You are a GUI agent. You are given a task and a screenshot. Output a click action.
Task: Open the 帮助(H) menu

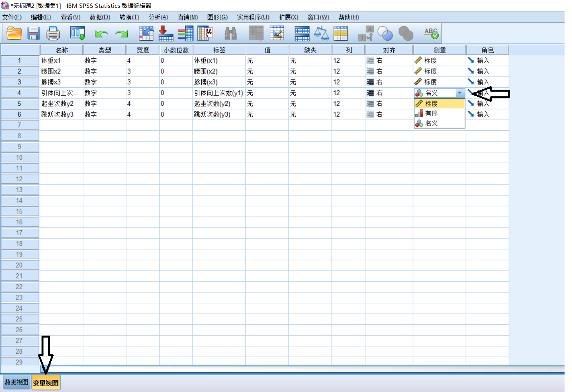click(x=349, y=17)
